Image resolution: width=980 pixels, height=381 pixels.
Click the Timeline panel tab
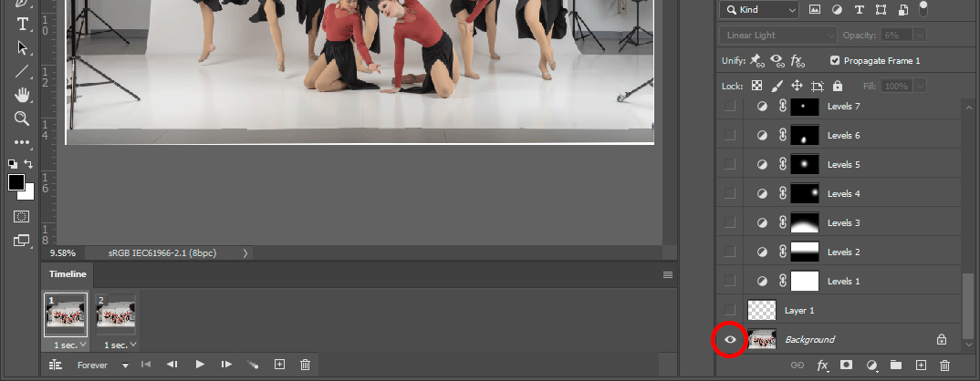(x=68, y=274)
